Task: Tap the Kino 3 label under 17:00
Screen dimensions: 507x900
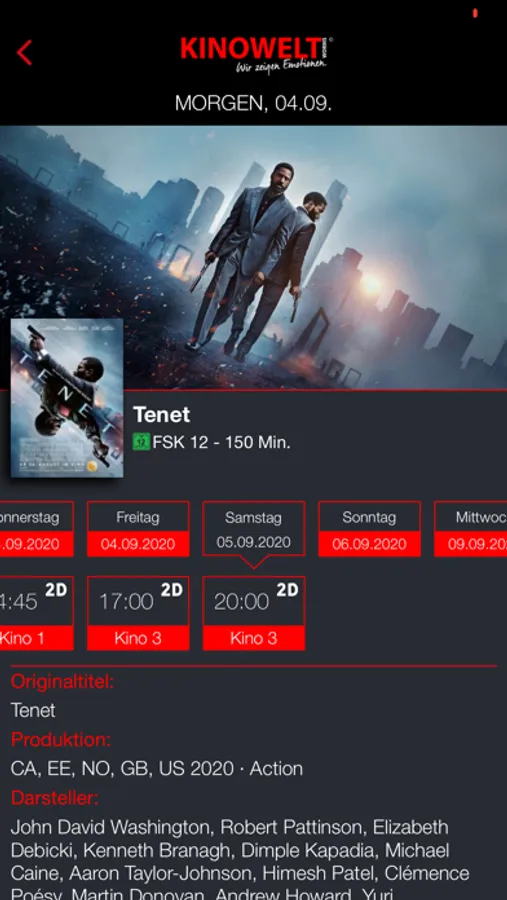Action: pyautogui.click(x=138, y=638)
